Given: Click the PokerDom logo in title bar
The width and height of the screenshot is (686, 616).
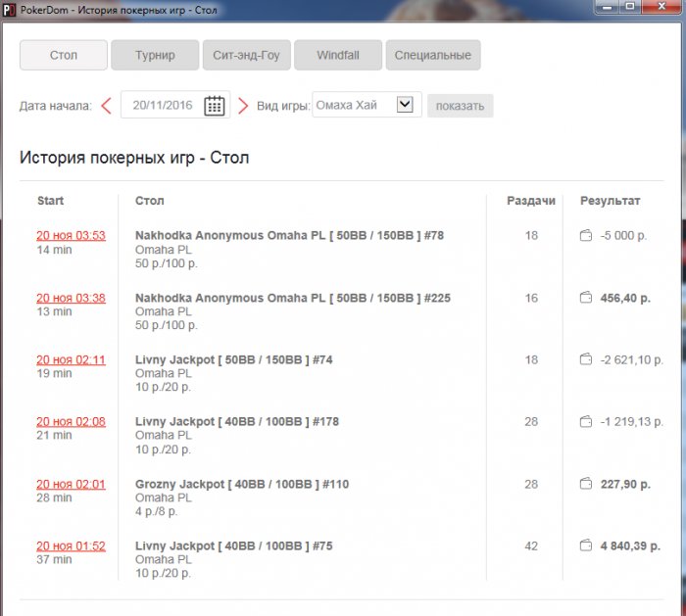Looking at the screenshot, I should coord(9,10).
